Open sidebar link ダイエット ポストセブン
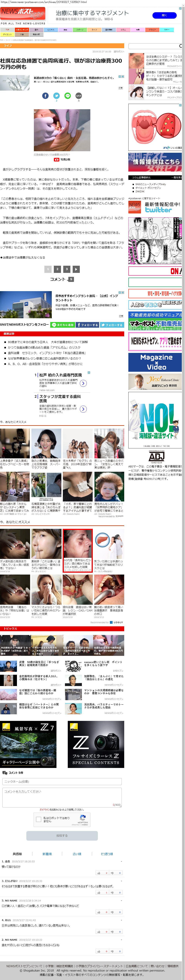This screenshot has width=185, height=980. coord(148,188)
